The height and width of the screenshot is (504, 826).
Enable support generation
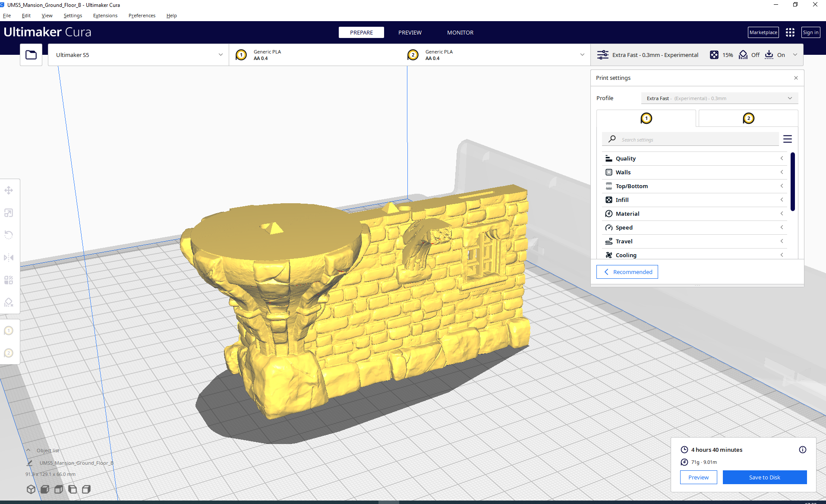coord(750,55)
